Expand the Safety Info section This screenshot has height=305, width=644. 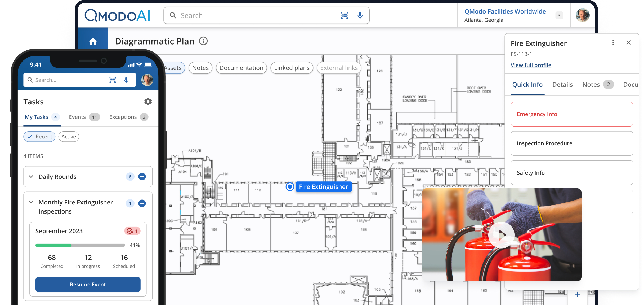point(572,173)
